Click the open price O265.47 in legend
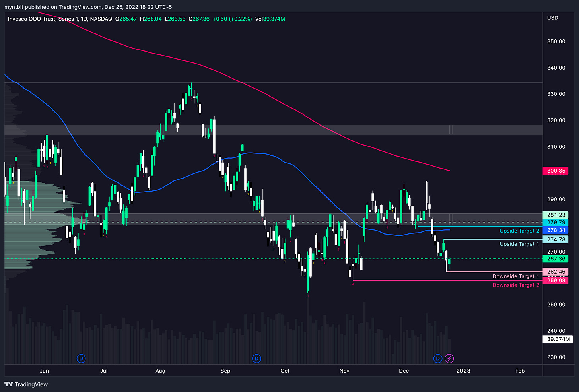Image resolution: width=579 pixels, height=392 pixels. 126,19
